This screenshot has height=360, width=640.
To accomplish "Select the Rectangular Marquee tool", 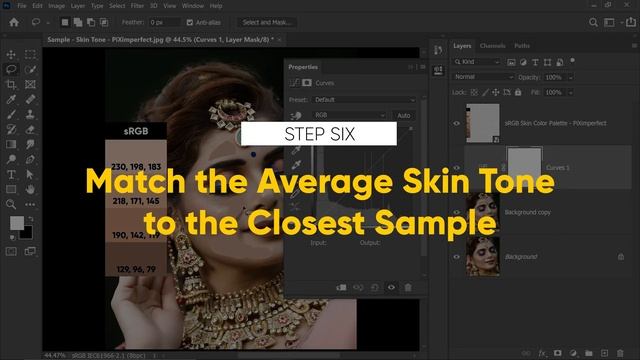I will (x=30, y=54).
